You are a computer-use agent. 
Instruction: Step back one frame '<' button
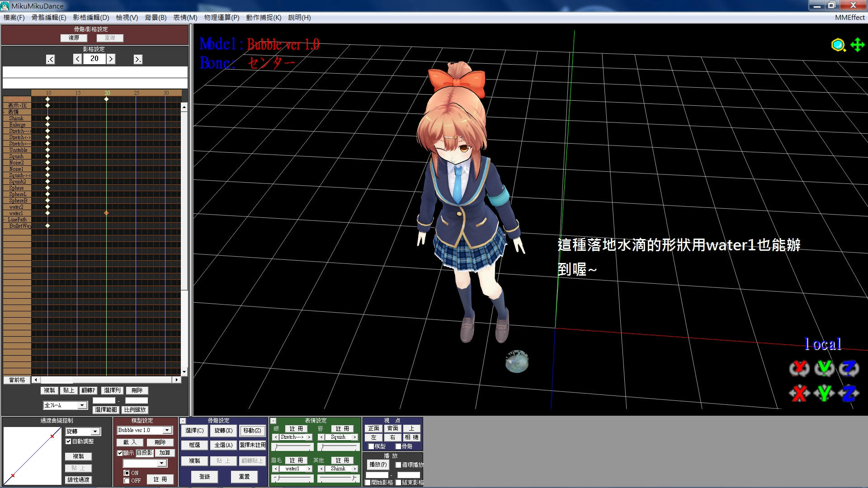[77, 59]
